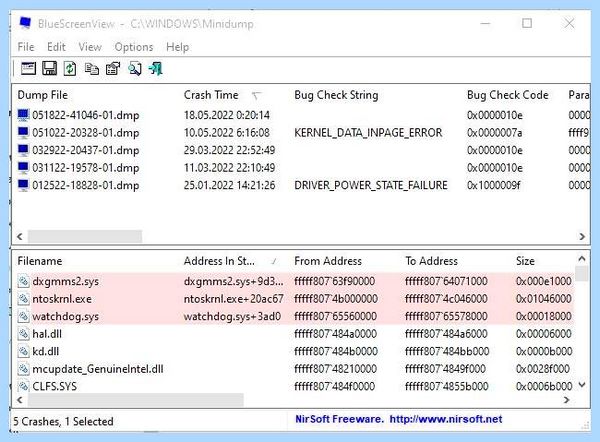Click the dump icon beside 012522-18828-01.dmp
Image resolution: width=600 pixels, height=442 pixels.
click(23, 185)
